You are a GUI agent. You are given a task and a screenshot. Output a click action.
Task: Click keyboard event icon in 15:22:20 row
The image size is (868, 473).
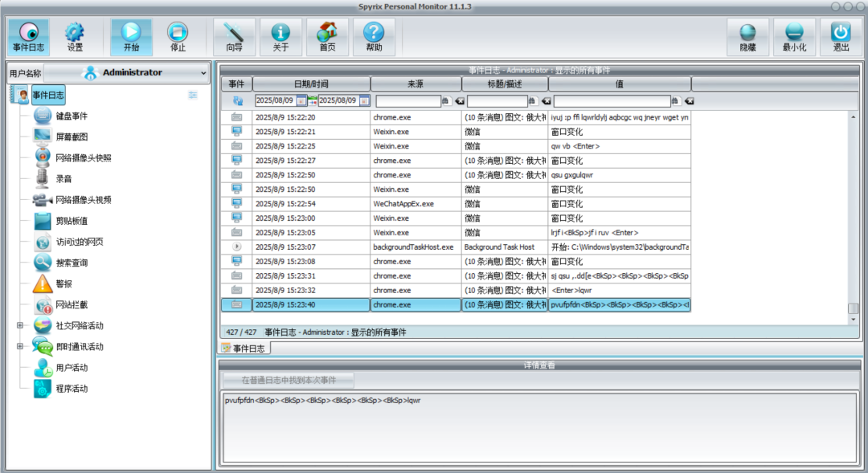236,117
